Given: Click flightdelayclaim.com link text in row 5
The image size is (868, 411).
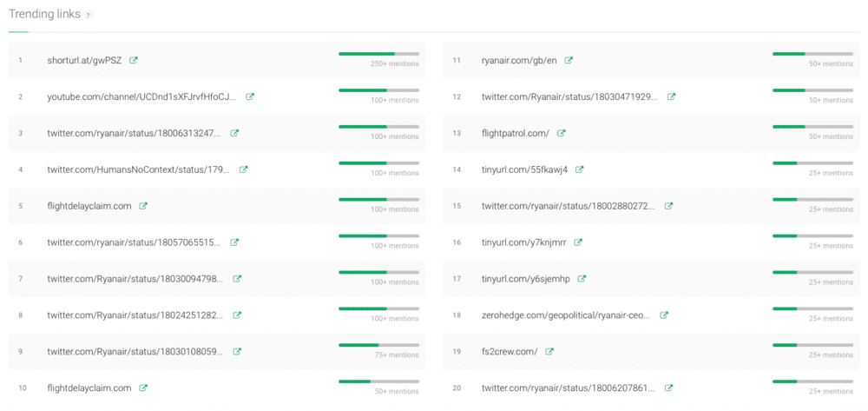Looking at the screenshot, I should point(89,205).
